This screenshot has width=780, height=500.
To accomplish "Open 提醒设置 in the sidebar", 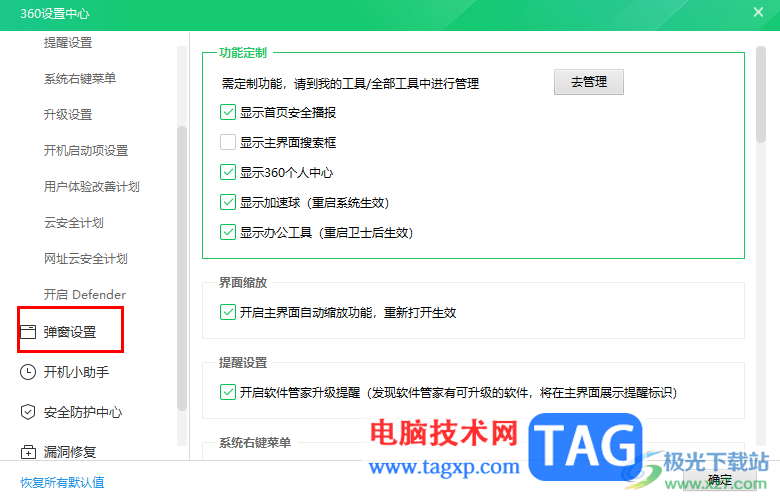I will point(68,43).
